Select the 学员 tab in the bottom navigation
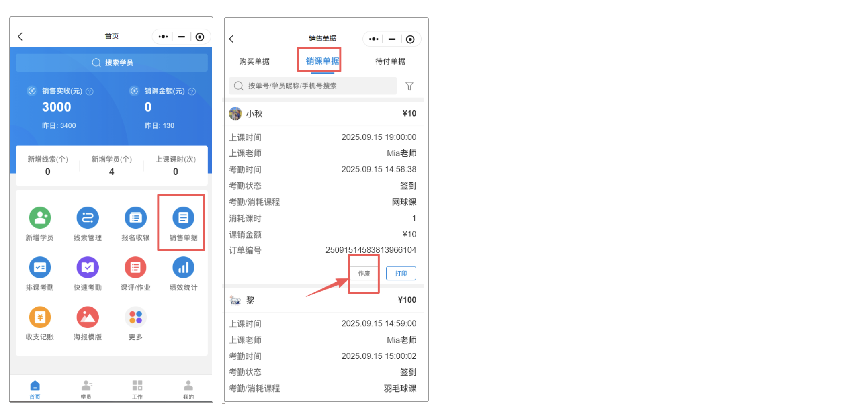The height and width of the screenshot is (413, 868). 86,389
